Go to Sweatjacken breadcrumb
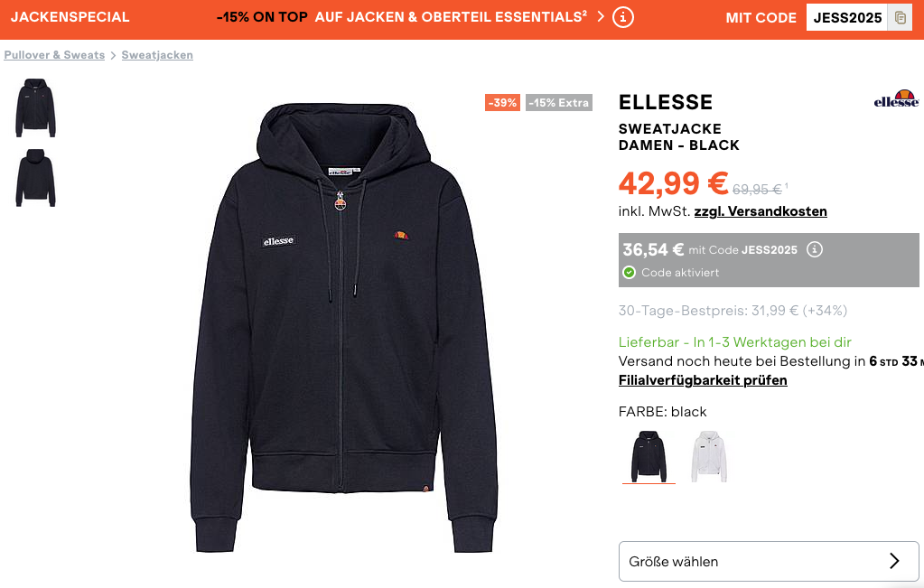Screen dimensions: 924x588 click(157, 55)
